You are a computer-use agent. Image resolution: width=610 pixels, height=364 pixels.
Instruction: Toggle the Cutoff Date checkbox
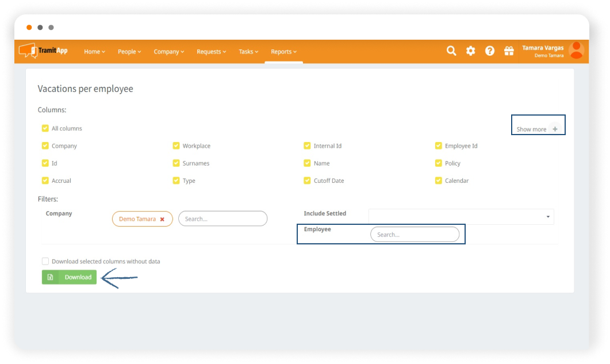[308, 181]
